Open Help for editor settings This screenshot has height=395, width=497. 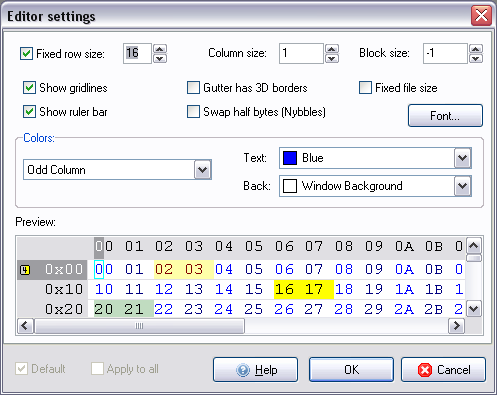[255, 370]
